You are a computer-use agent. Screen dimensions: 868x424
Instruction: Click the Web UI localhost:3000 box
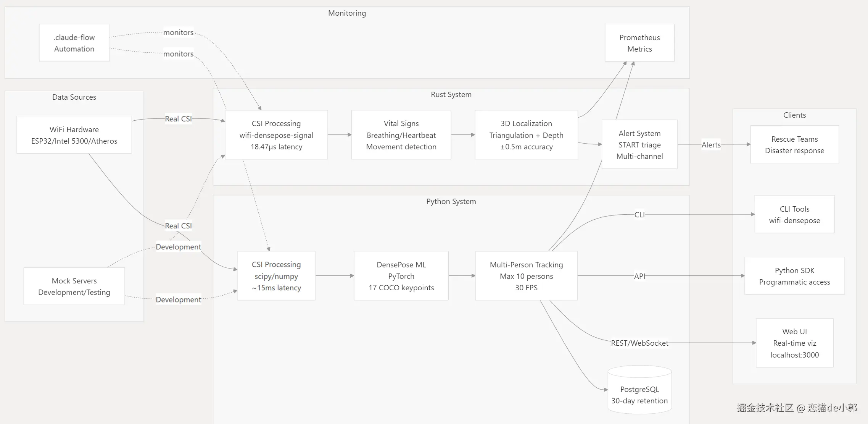[x=794, y=343]
